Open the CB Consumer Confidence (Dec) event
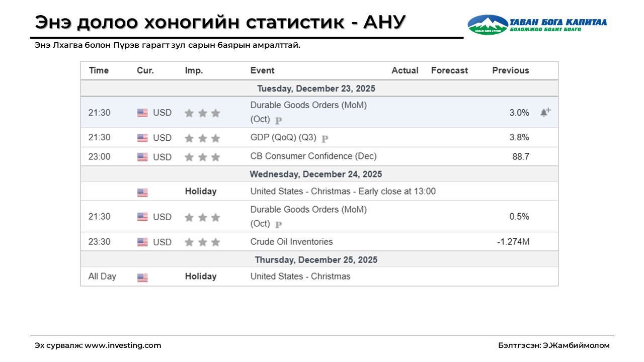 tap(313, 156)
